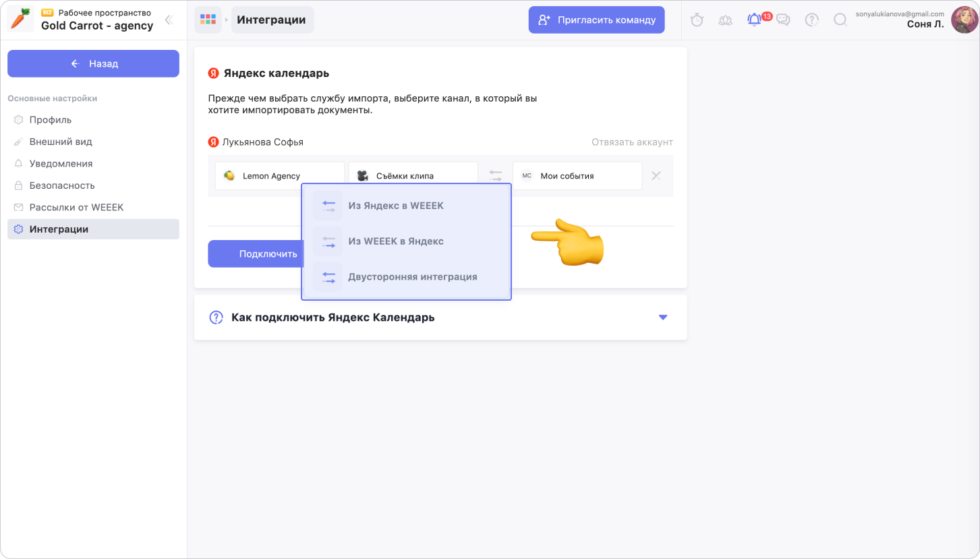The height and width of the screenshot is (559, 980).
Task: Click sonyalukianova@gmail.com email text
Action: pyautogui.click(x=900, y=13)
